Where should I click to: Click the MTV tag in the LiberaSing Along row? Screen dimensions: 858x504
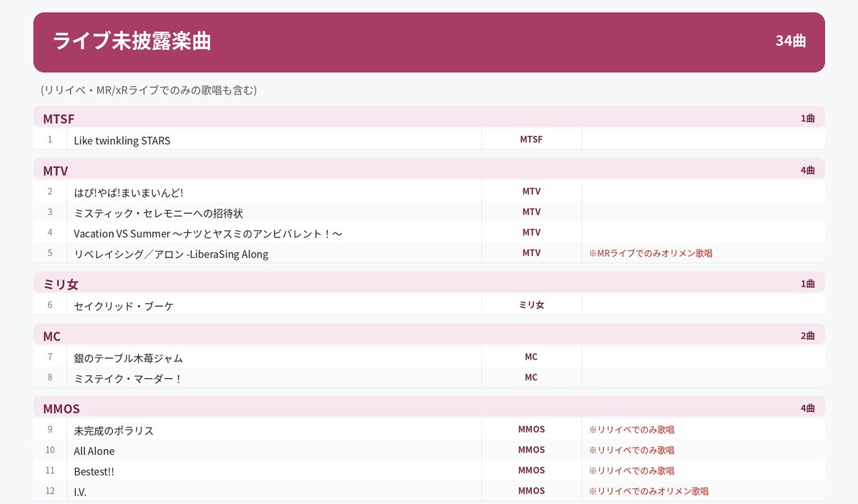531,253
